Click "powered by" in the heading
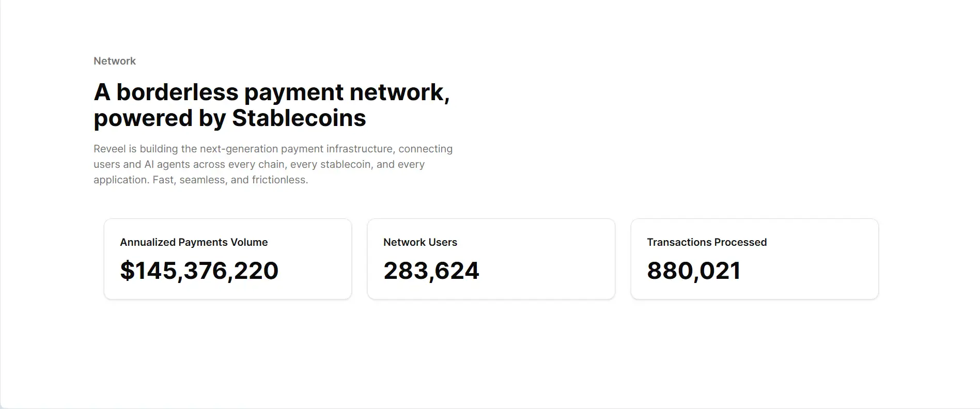Screen dimensions: 980x409 pos(159,118)
